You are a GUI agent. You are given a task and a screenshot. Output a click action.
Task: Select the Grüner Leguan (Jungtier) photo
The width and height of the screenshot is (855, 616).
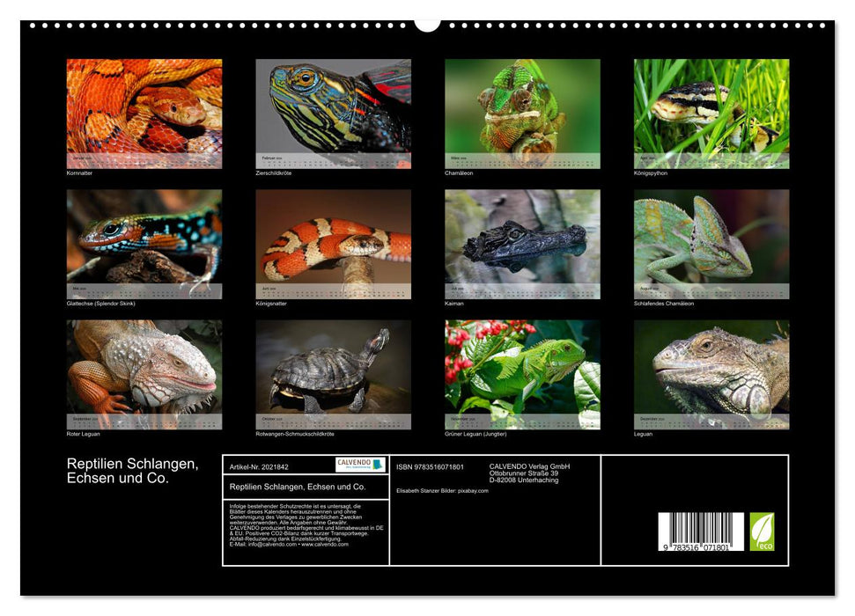click(521, 374)
